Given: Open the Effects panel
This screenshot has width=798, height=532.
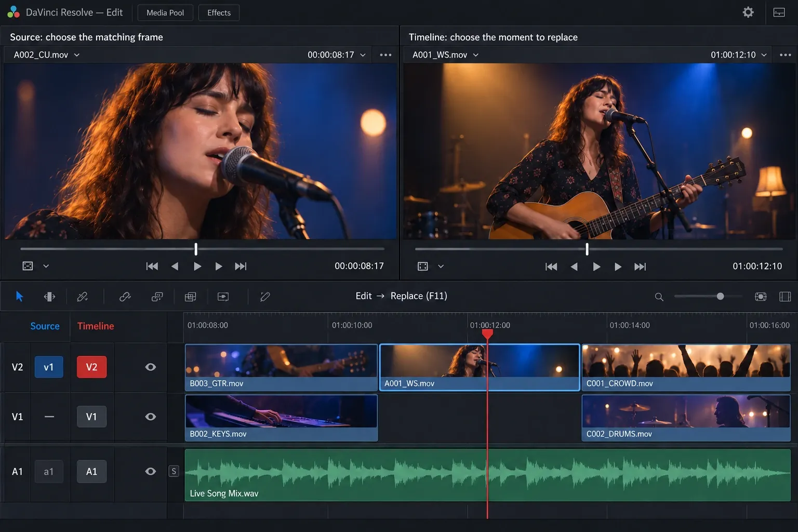Looking at the screenshot, I should (x=219, y=12).
